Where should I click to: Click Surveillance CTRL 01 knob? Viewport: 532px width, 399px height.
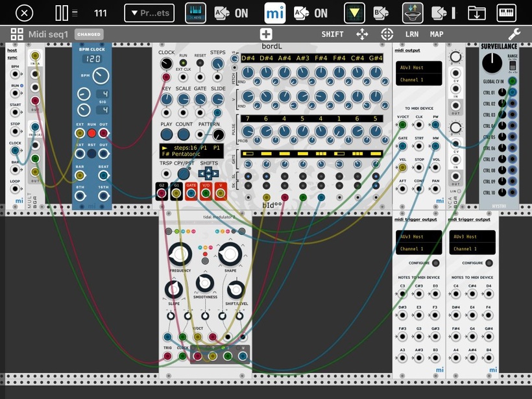[x=502, y=92]
